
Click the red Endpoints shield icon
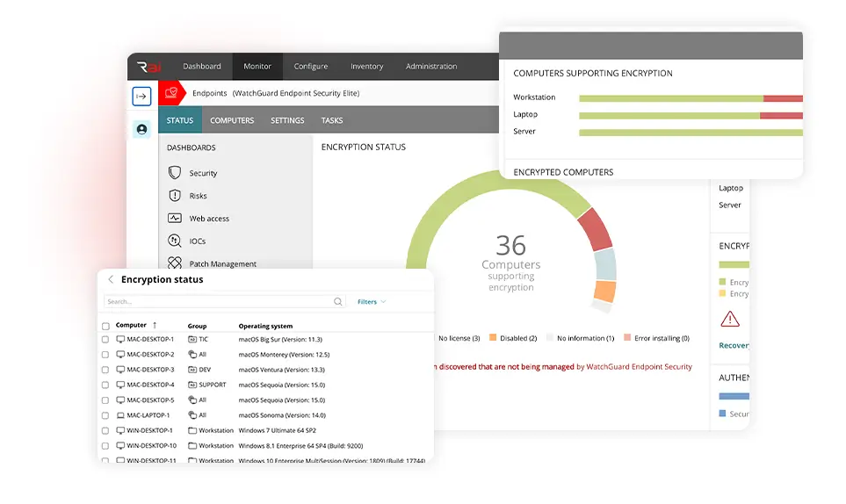tap(171, 93)
